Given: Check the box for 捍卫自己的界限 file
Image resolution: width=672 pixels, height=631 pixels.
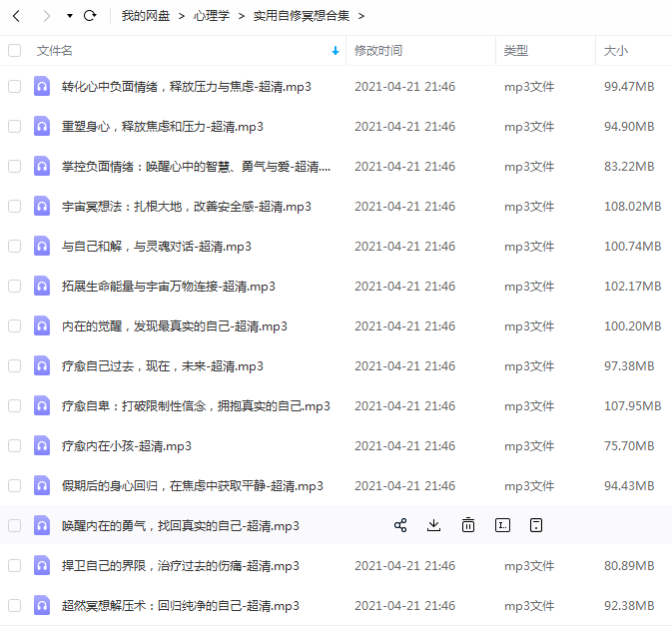Looking at the screenshot, I should tap(15, 565).
